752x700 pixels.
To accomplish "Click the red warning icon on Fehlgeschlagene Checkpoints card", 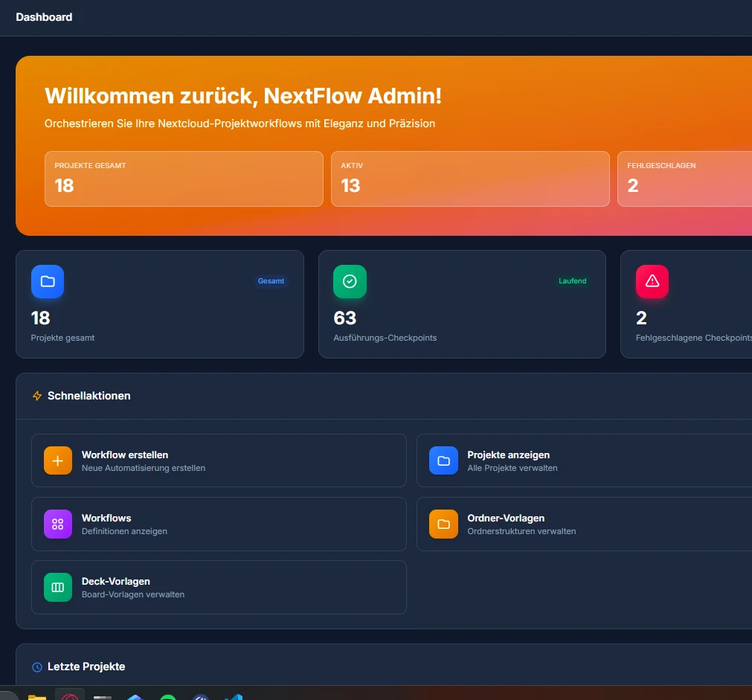I will (652, 281).
